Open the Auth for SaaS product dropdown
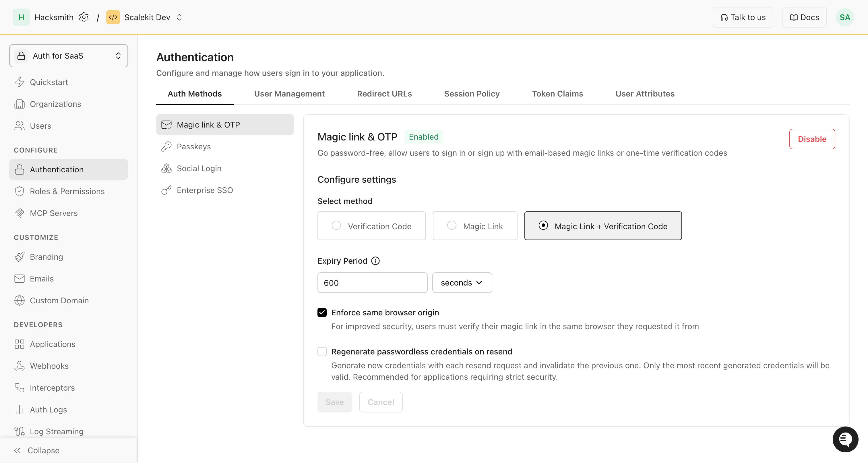868x463 pixels. pos(68,56)
